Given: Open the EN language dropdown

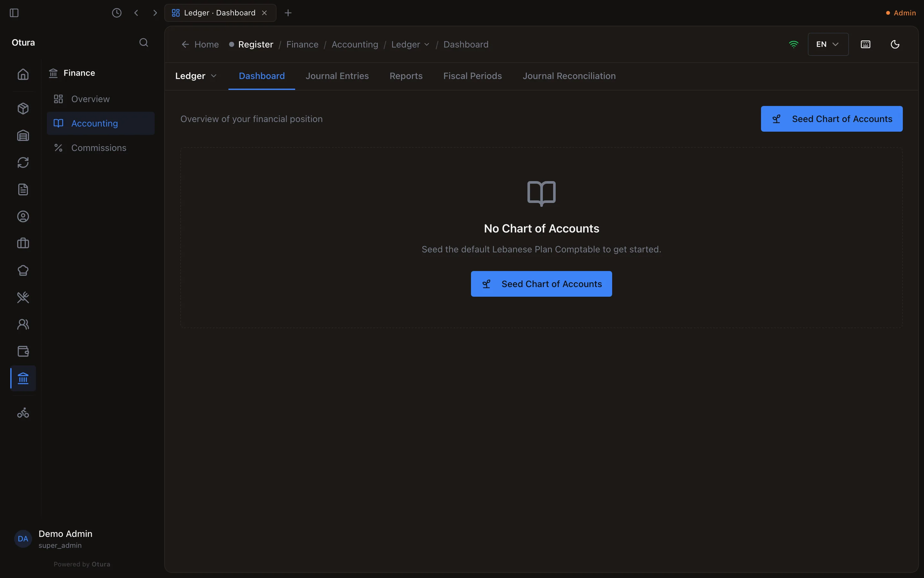Looking at the screenshot, I should 828,44.
